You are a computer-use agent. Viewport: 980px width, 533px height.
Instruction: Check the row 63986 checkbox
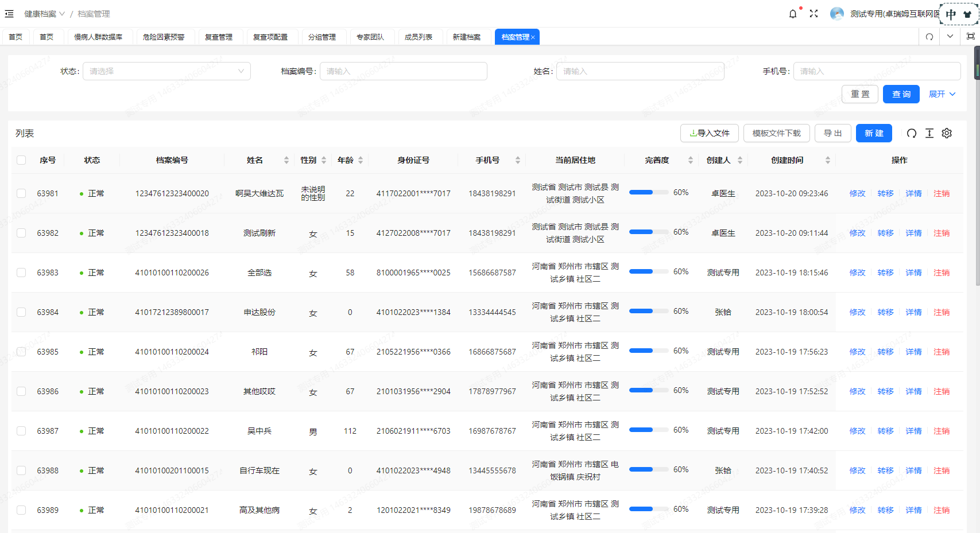21,391
